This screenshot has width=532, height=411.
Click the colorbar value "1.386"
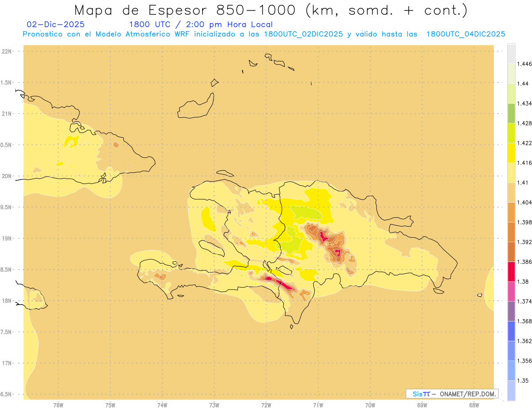click(525, 262)
